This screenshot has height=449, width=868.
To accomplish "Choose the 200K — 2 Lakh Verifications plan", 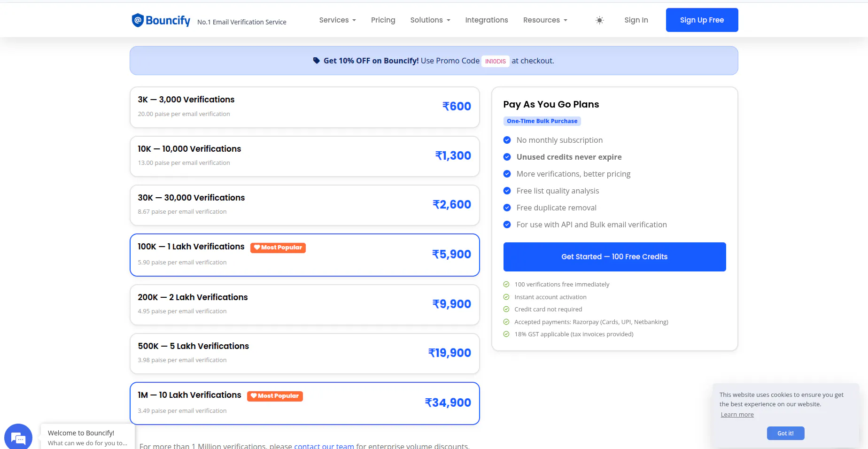I will pyautogui.click(x=305, y=305).
